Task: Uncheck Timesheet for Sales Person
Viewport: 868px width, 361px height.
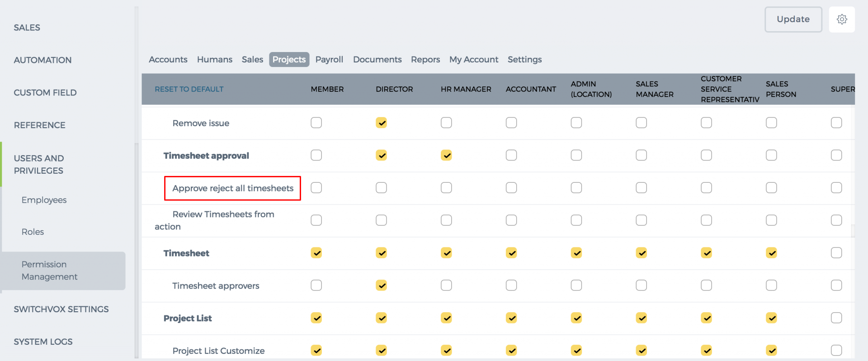Action: 771,253
